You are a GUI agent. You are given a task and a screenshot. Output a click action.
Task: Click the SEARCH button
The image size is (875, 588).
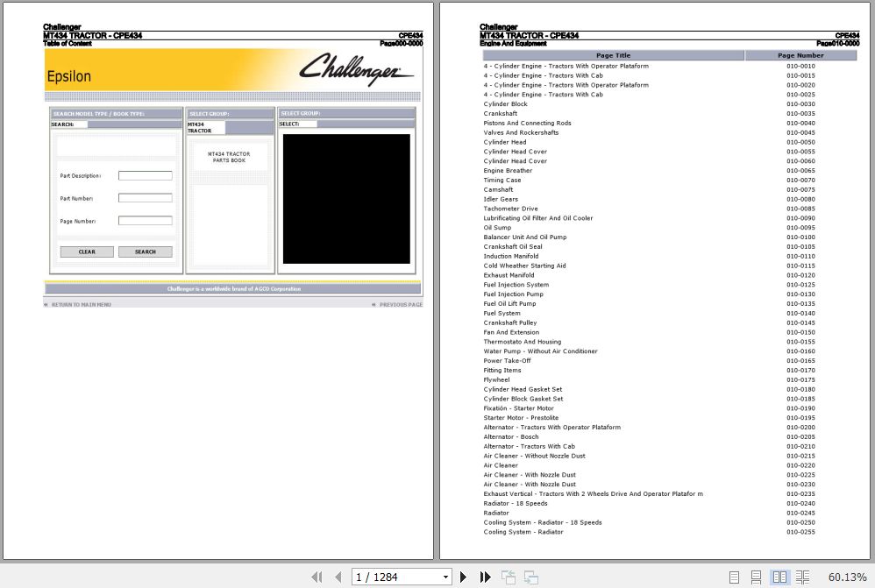point(146,251)
